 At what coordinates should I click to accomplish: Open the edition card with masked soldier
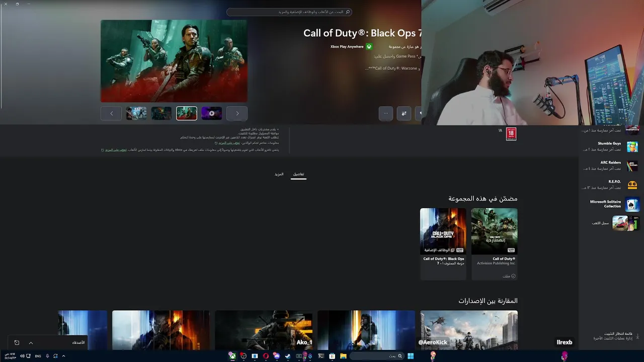point(264,330)
